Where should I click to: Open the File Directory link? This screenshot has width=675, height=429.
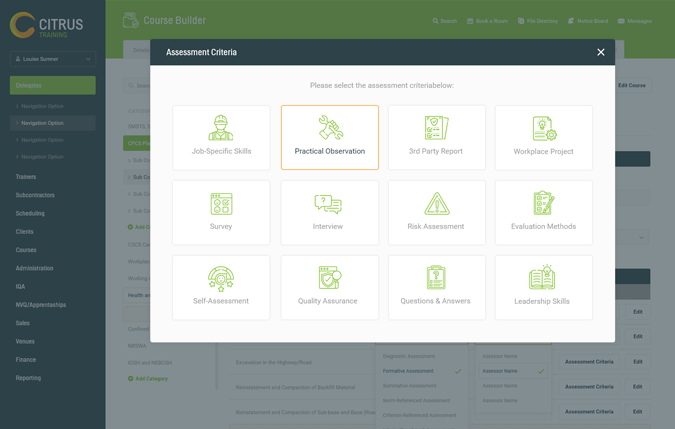point(538,21)
